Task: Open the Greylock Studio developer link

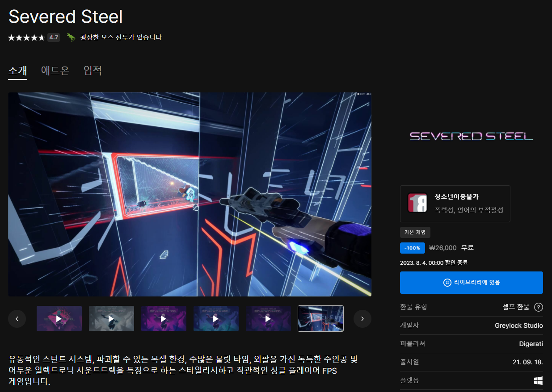Action: tap(519, 325)
